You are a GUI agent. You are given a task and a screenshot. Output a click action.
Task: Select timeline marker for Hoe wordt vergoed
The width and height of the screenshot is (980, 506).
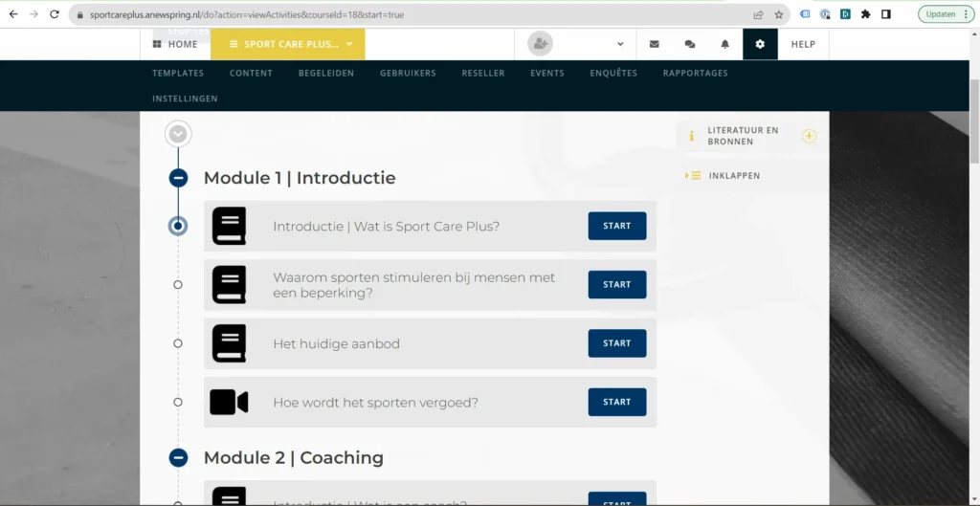click(178, 403)
